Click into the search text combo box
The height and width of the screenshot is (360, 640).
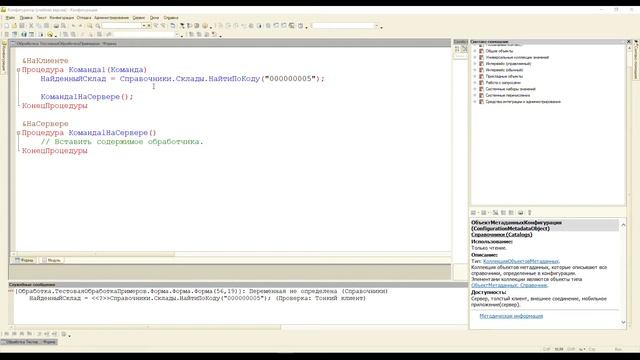tap(122, 26)
